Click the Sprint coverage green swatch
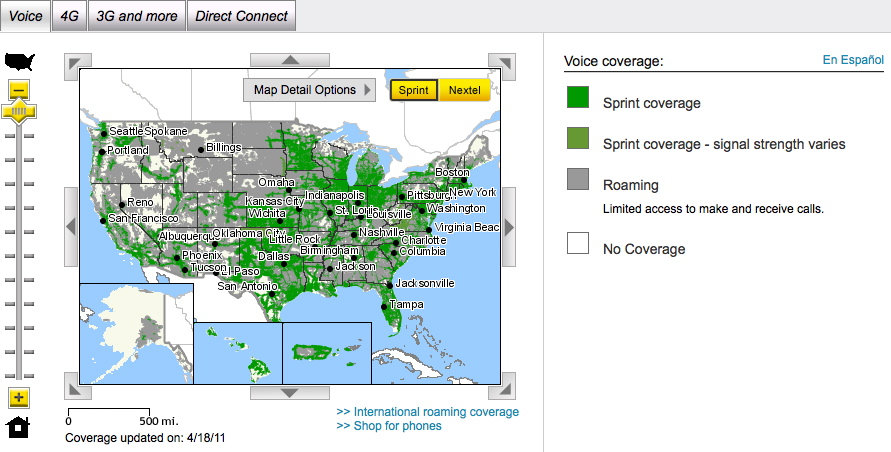This screenshot has height=452, width=891. 578,97
